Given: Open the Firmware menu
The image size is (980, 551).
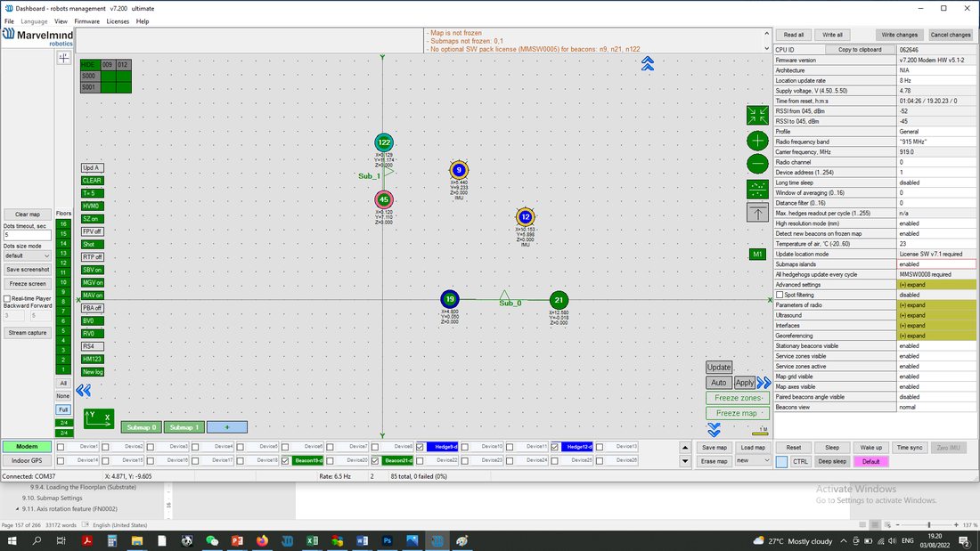Looking at the screenshot, I should pos(87,21).
